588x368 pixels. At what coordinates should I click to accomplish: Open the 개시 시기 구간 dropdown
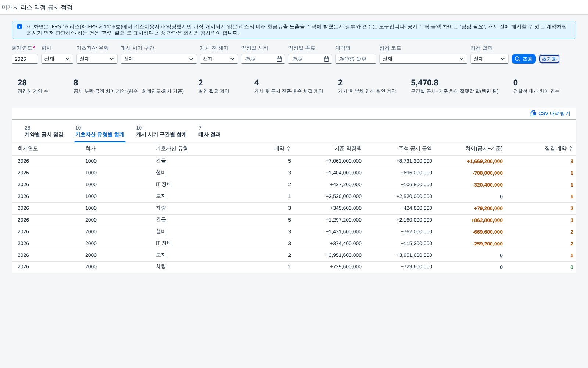pyautogui.click(x=159, y=59)
